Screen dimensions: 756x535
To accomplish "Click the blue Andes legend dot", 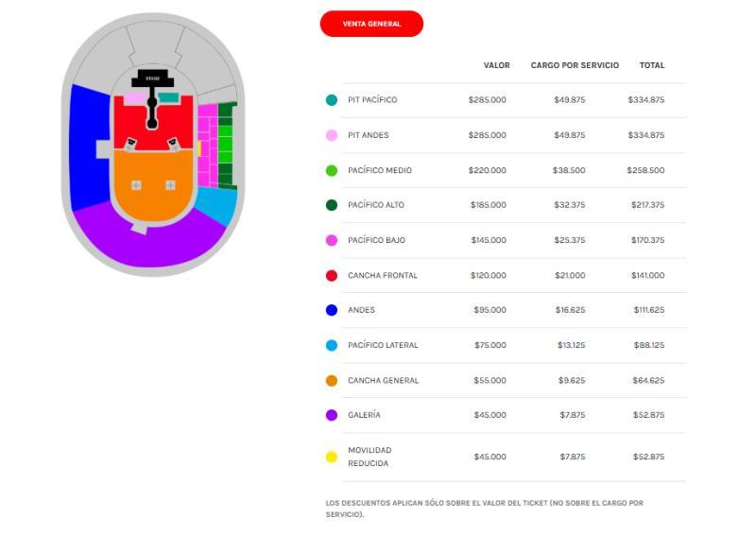I will click(x=331, y=310).
